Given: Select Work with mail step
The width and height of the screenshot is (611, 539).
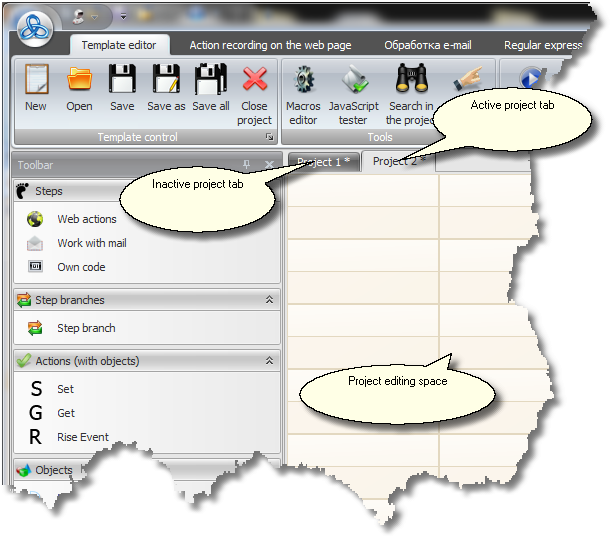Looking at the screenshot, I should (x=91, y=243).
